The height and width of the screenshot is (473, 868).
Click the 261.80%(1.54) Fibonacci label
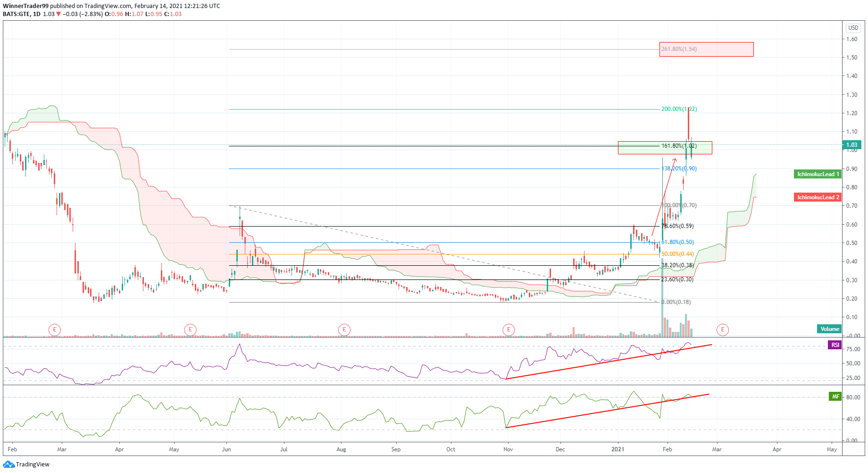tap(679, 49)
